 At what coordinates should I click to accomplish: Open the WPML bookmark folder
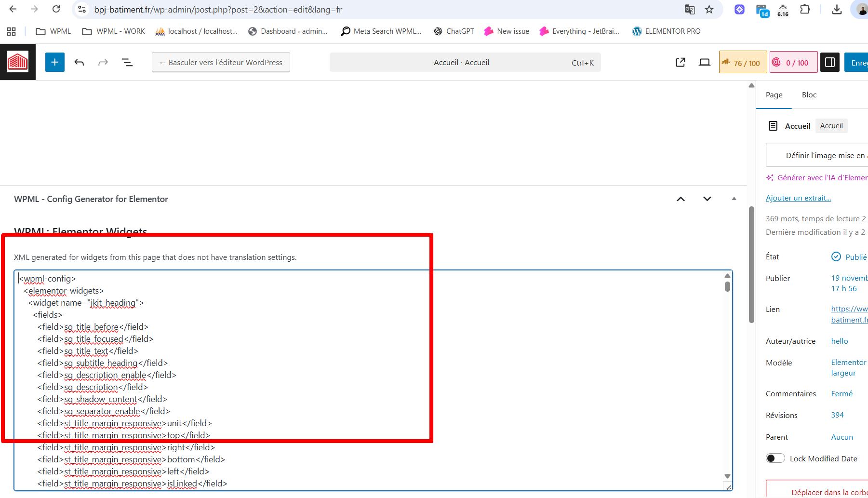click(x=53, y=31)
